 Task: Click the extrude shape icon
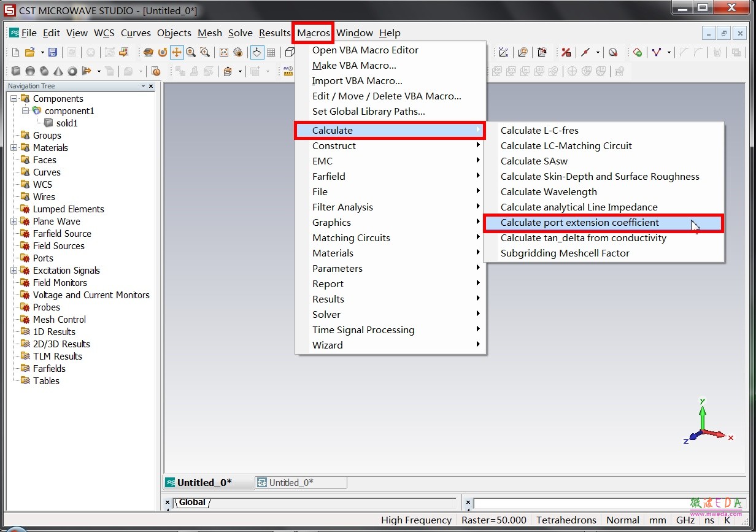coord(87,71)
